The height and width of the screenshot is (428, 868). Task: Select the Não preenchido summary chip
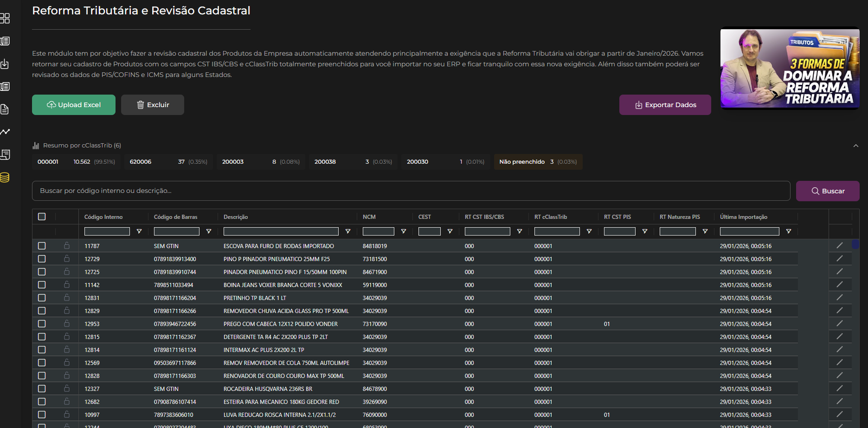point(538,162)
